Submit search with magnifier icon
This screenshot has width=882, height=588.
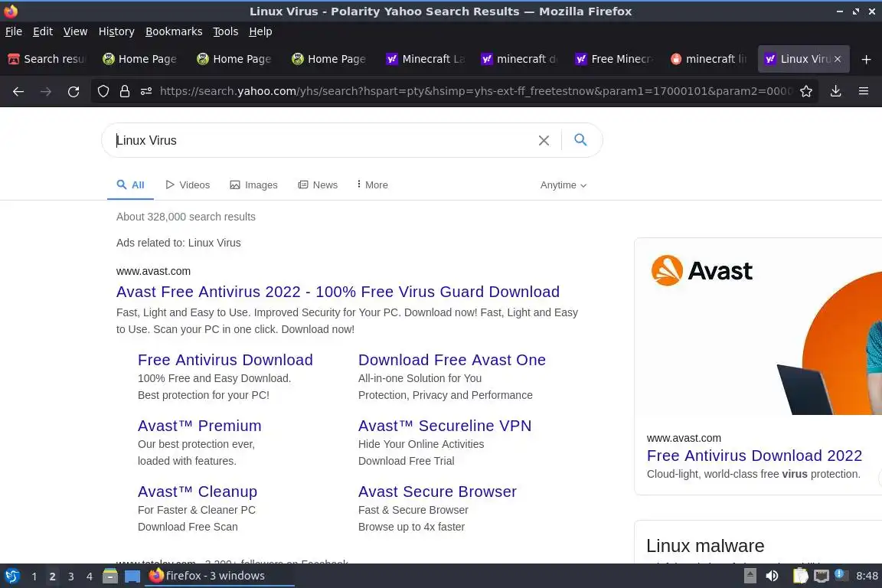(580, 139)
